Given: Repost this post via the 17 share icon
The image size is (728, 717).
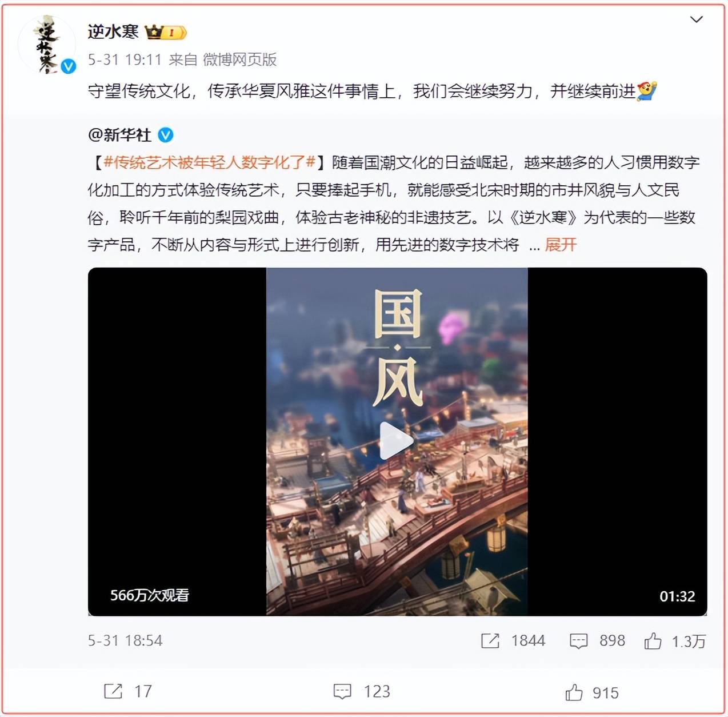Looking at the screenshot, I should pyautogui.click(x=113, y=691).
